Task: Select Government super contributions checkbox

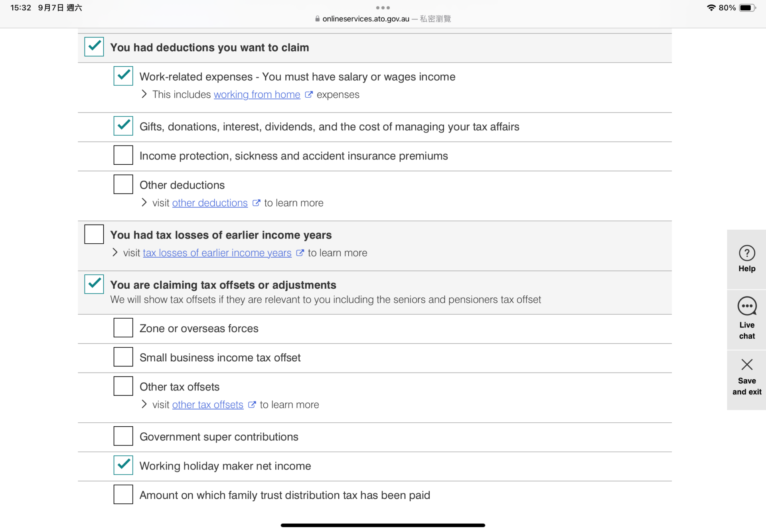Action: 123,436
